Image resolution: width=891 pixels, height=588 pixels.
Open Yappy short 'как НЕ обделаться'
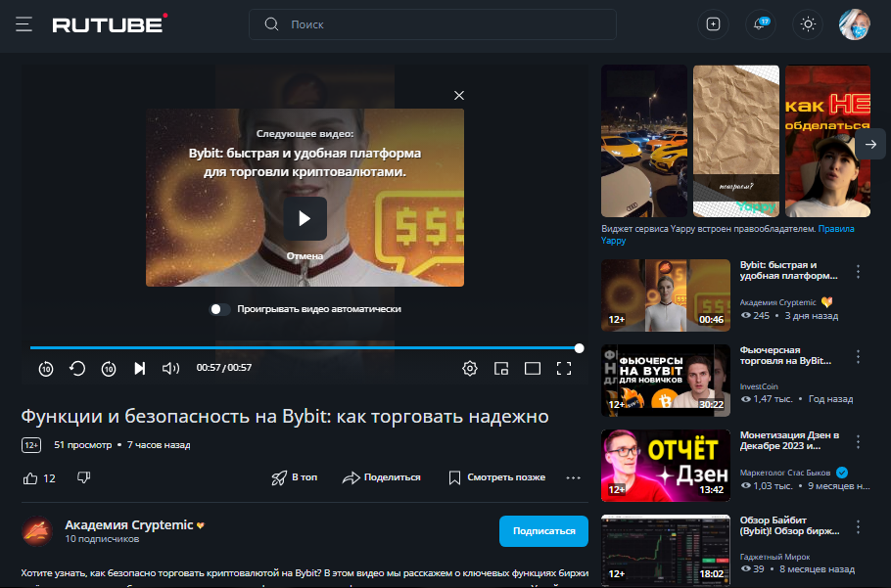(827, 141)
